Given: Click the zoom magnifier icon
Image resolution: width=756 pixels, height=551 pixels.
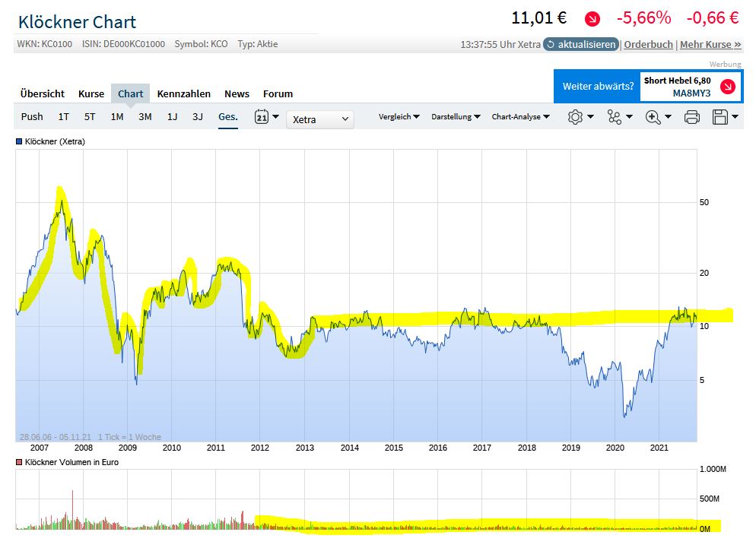Looking at the screenshot, I should pyautogui.click(x=653, y=117).
